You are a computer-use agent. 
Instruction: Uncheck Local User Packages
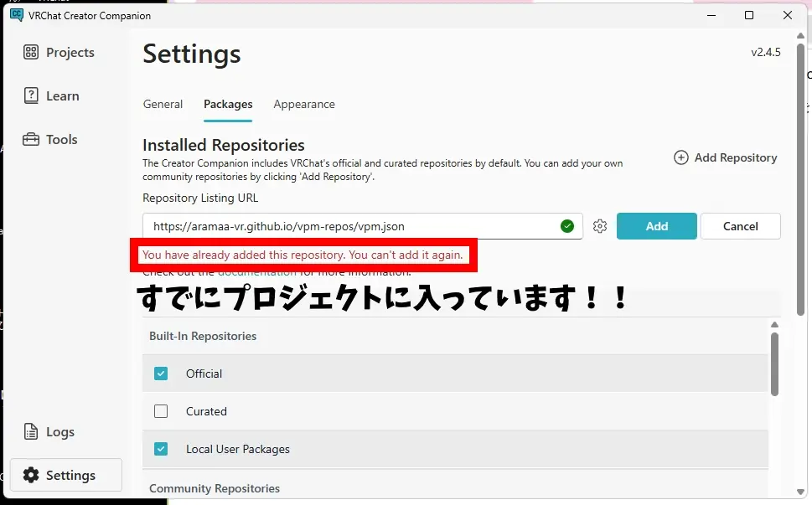(160, 449)
